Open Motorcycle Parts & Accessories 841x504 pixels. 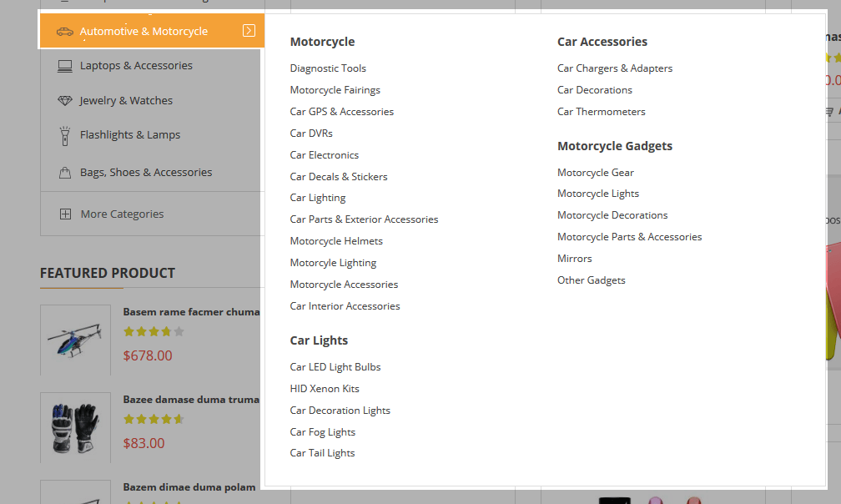(x=630, y=237)
